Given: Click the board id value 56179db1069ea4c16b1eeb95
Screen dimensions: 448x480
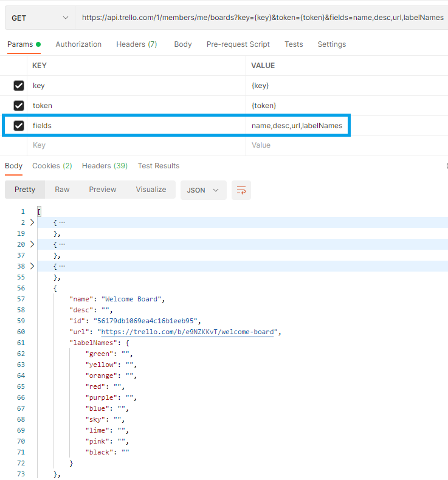Looking at the screenshot, I should pos(145,321).
